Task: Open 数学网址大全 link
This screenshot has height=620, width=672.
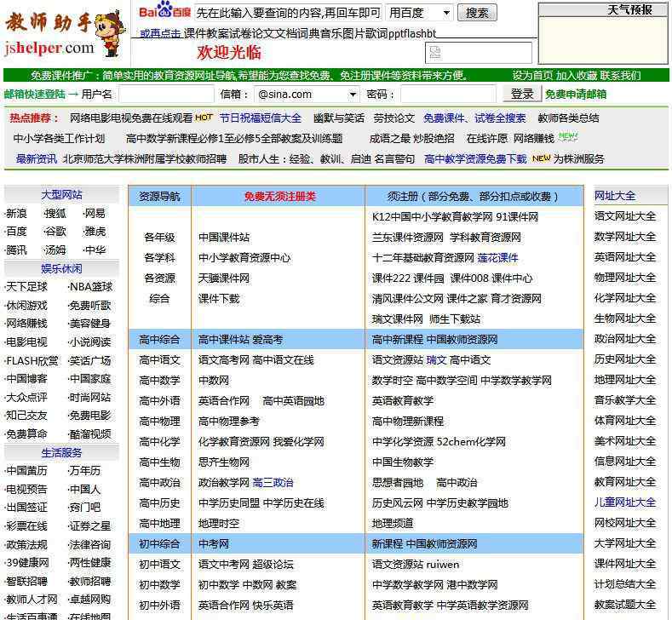Action: tap(625, 237)
